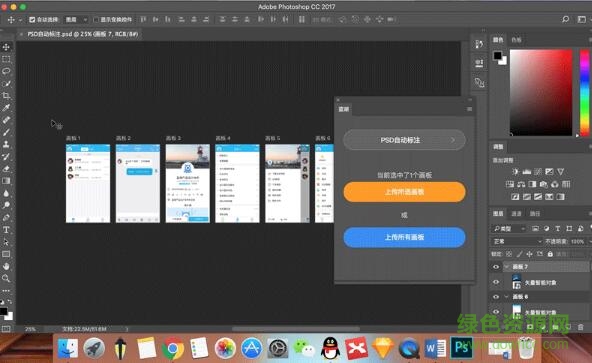Select the Brush tool
592x363 pixels.
(6, 132)
